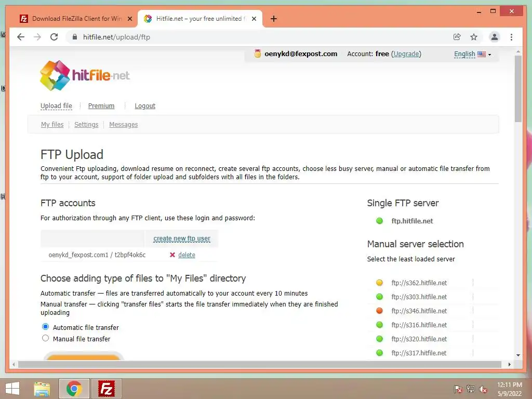532x399 pixels.
Task: Open the Messages link
Action: [x=124, y=125]
